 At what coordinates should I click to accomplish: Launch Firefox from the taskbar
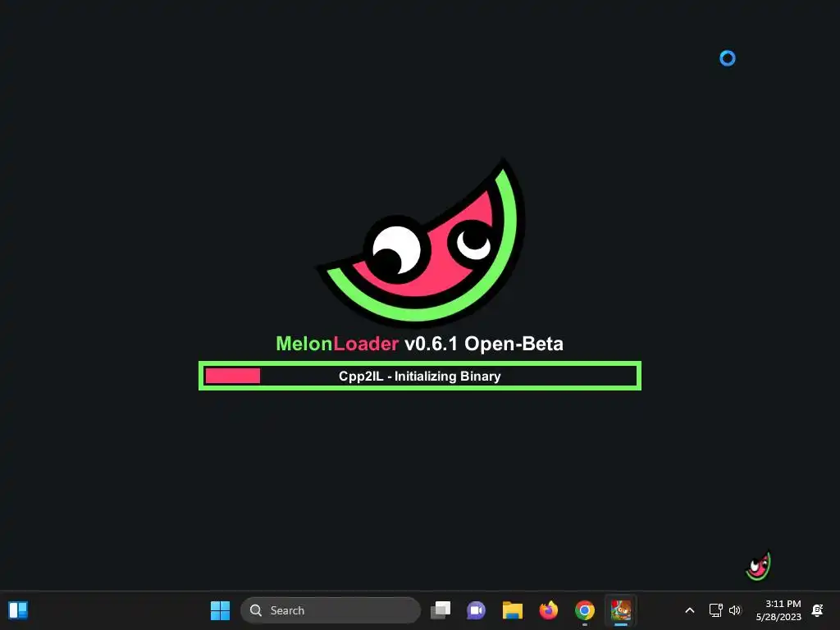(548, 610)
